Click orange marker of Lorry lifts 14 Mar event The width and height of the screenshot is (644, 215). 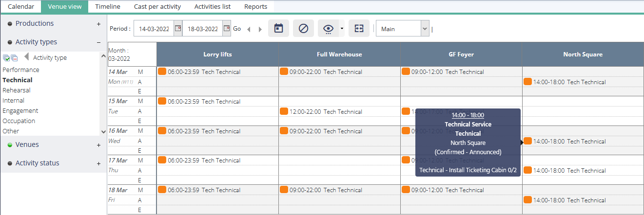[x=162, y=72]
